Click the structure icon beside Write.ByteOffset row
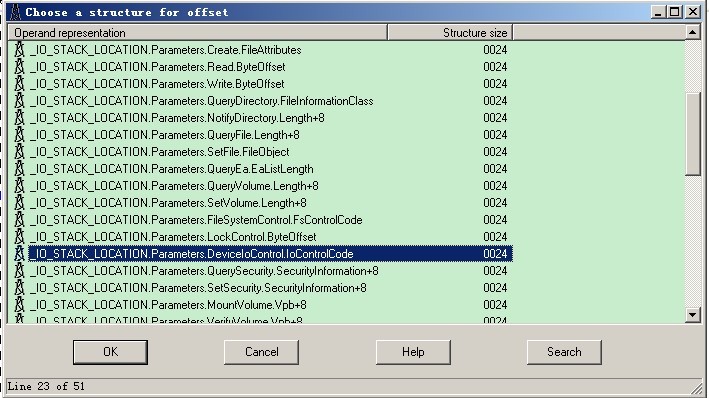 pos(19,84)
